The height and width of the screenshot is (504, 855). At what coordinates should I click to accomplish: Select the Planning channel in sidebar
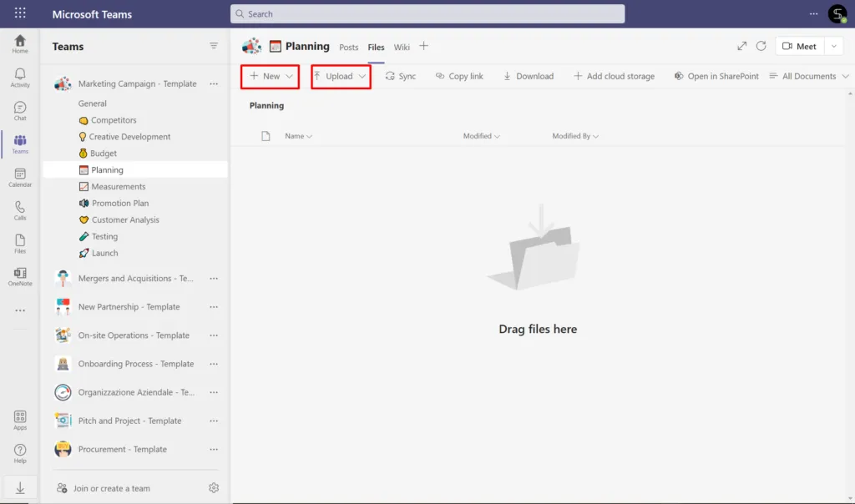coord(135,170)
